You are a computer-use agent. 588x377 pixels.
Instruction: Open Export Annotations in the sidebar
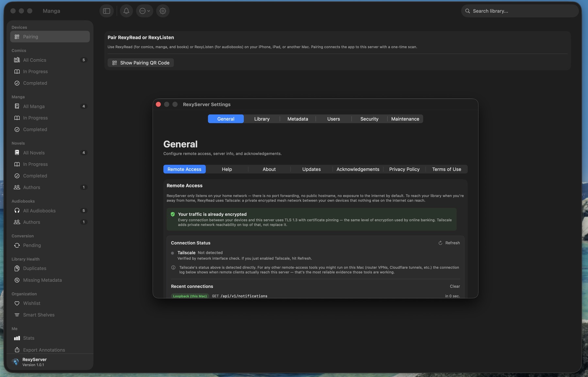pos(50,350)
